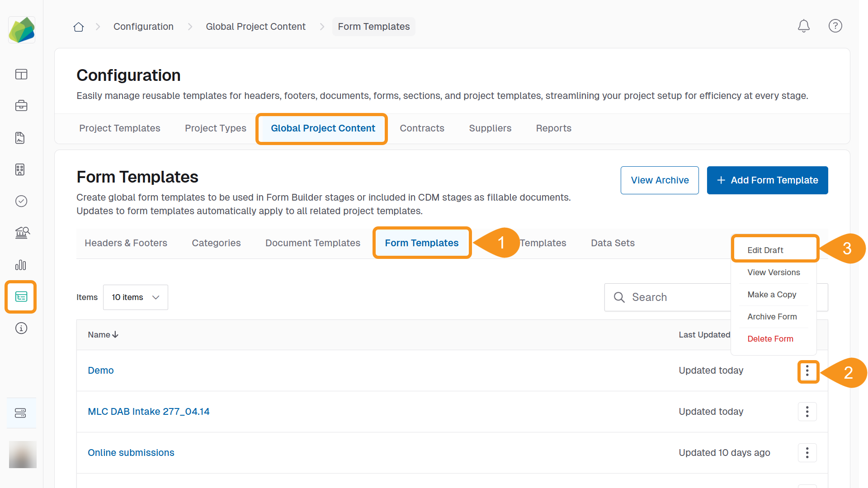Click the home breadcrumb icon
This screenshot has width=868, height=488.
[79, 27]
